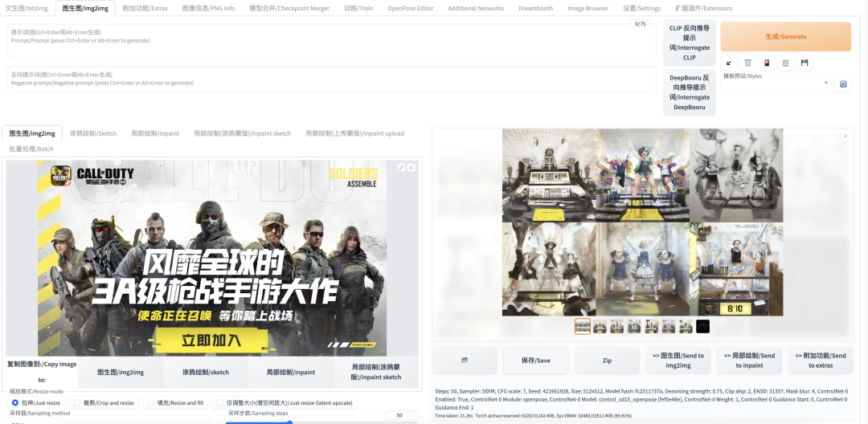Switch to the txt2img main tab
The width and height of the screenshot is (868, 424).
[x=27, y=8]
